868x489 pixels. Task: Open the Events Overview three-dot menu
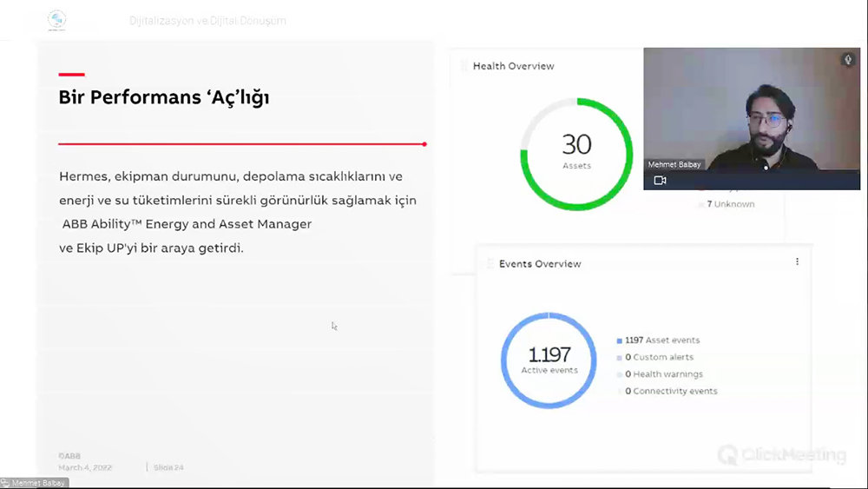click(x=797, y=261)
